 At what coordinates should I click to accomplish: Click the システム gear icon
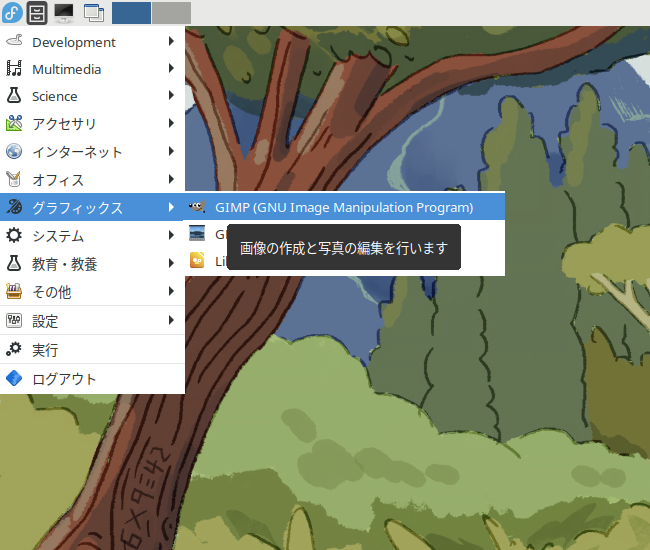(x=14, y=235)
